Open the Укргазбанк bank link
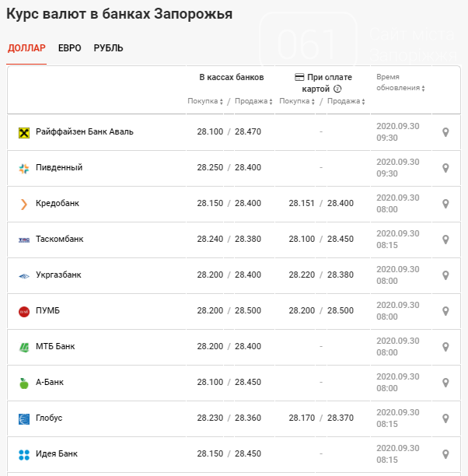This screenshot has width=468, height=476. pos(58,275)
